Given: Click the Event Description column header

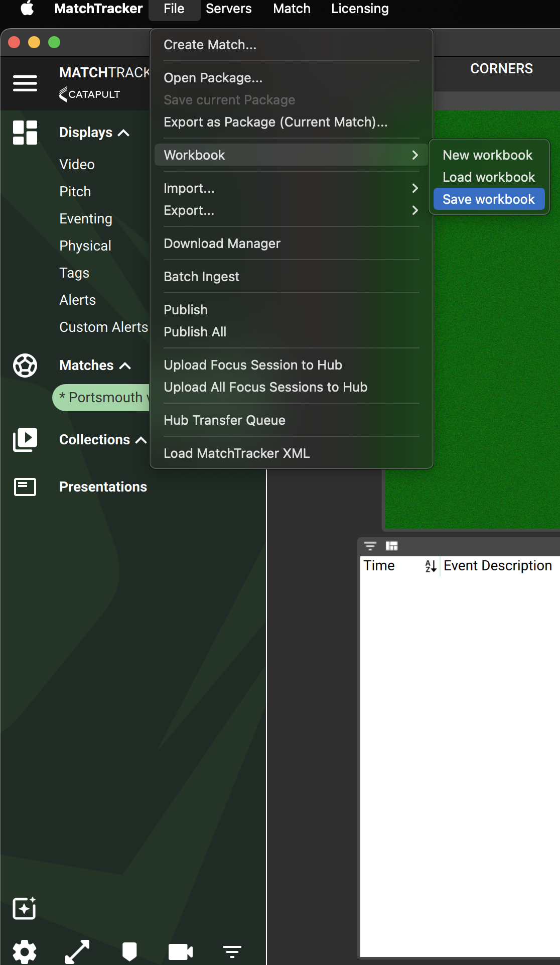Looking at the screenshot, I should tap(498, 566).
